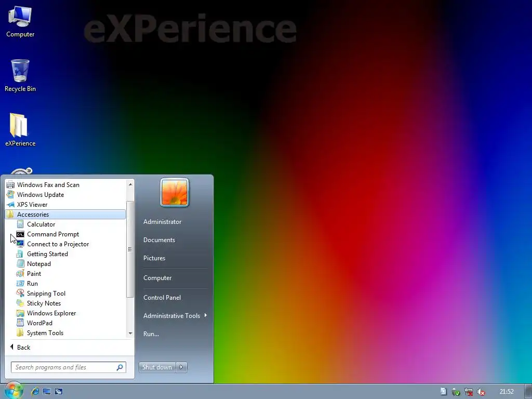Click the Show desktop quick launch icon
This screenshot has width=532, height=399.
tap(47, 391)
